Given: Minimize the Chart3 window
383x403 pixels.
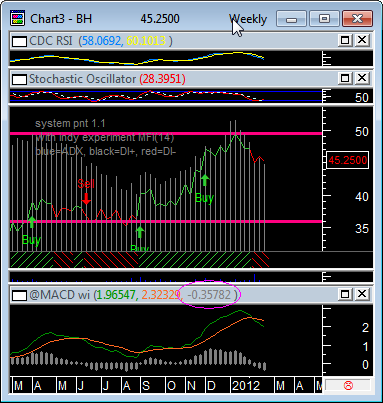Looking at the screenshot, I should tap(291, 19).
